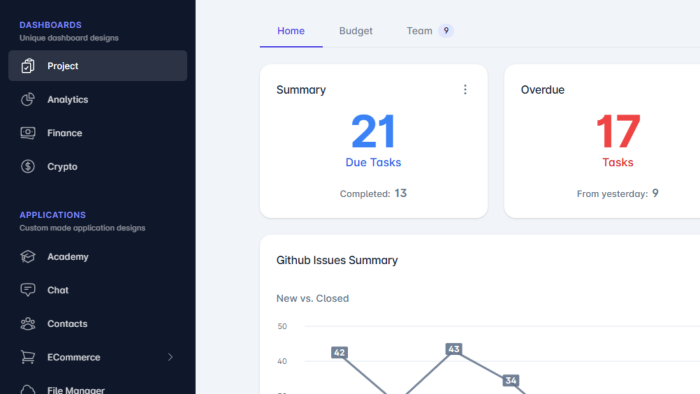Switch to the Budget tab
This screenshot has width=700, height=394.
[356, 31]
